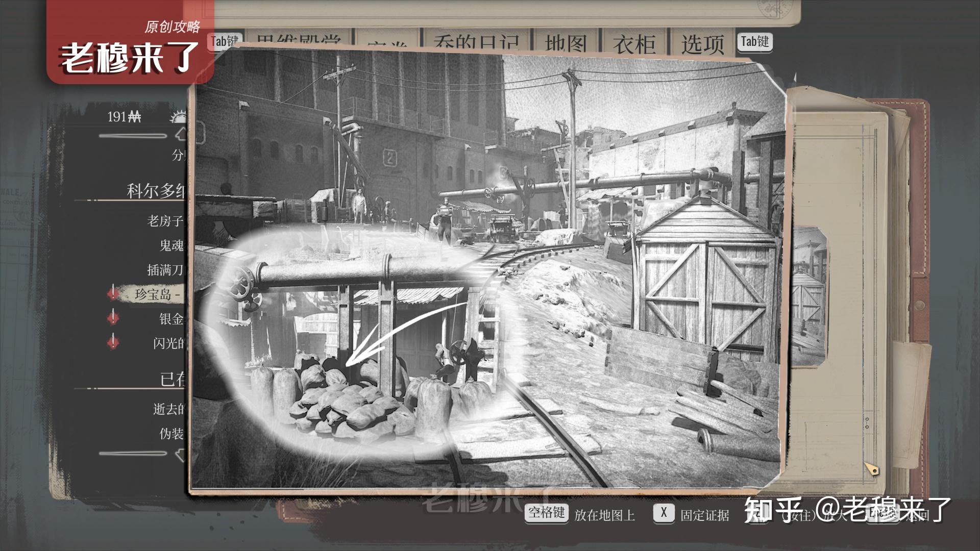Click the left Tab键 key icon
Viewport: 980px width, 551px height.
[225, 42]
